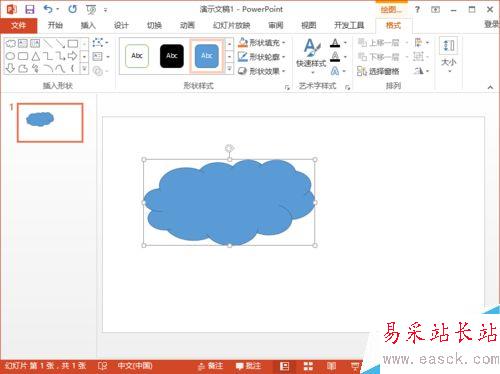Screen dimensions: 500x374
Task: Open the Align objects dropdown icon
Action: [x=422, y=43]
